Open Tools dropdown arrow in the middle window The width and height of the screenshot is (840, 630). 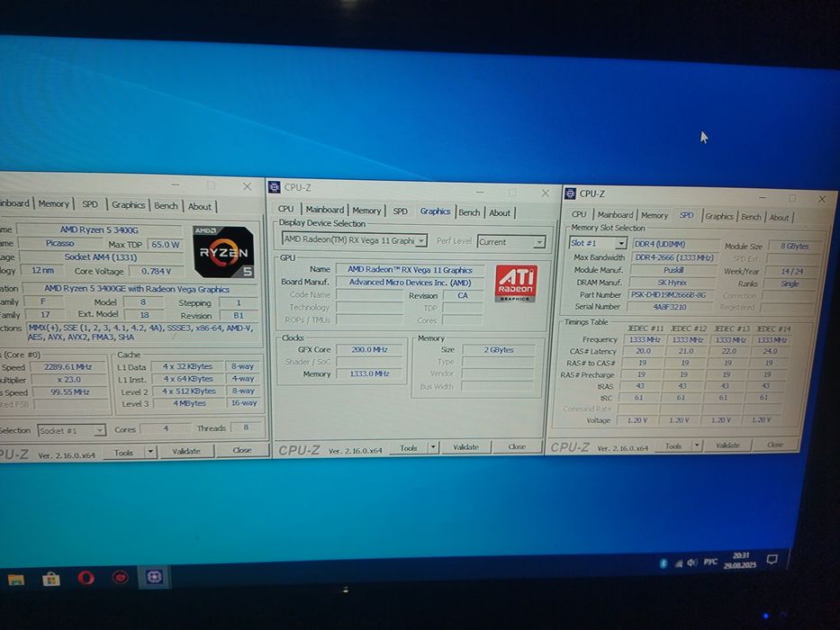click(x=433, y=447)
